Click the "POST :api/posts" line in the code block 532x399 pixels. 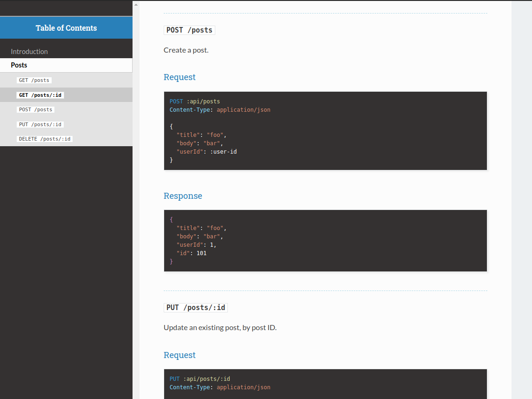click(x=195, y=101)
